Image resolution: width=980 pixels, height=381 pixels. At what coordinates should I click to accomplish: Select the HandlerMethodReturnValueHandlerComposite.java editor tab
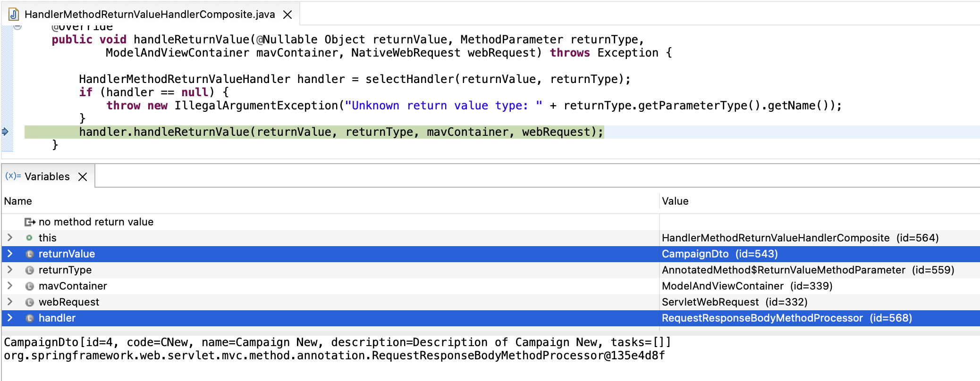149,14
